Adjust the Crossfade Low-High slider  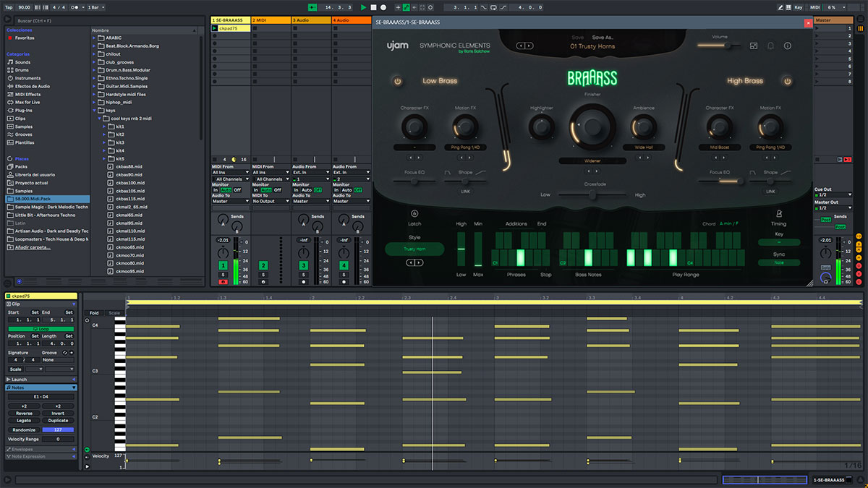click(592, 194)
